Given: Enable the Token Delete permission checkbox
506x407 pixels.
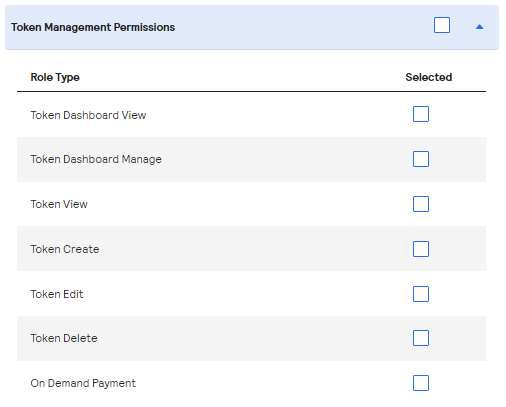Looking at the screenshot, I should [421, 338].
